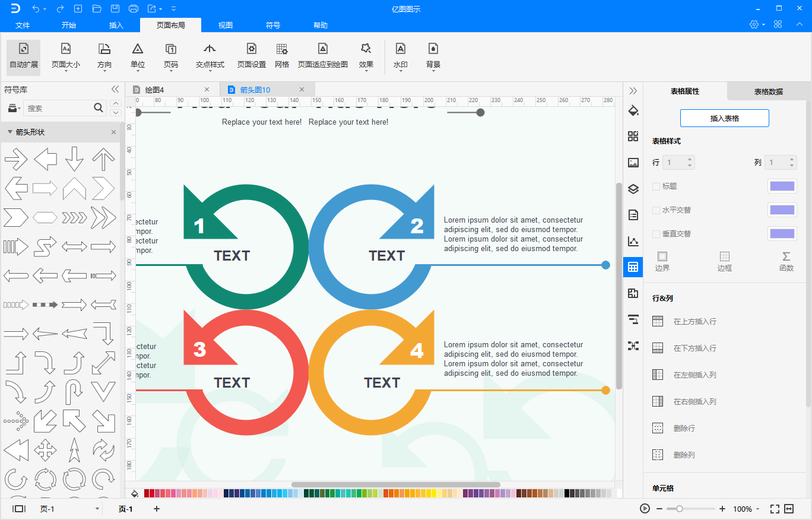
Task: Collapse the 箭头形状 shape section
Action: tap(11, 132)
